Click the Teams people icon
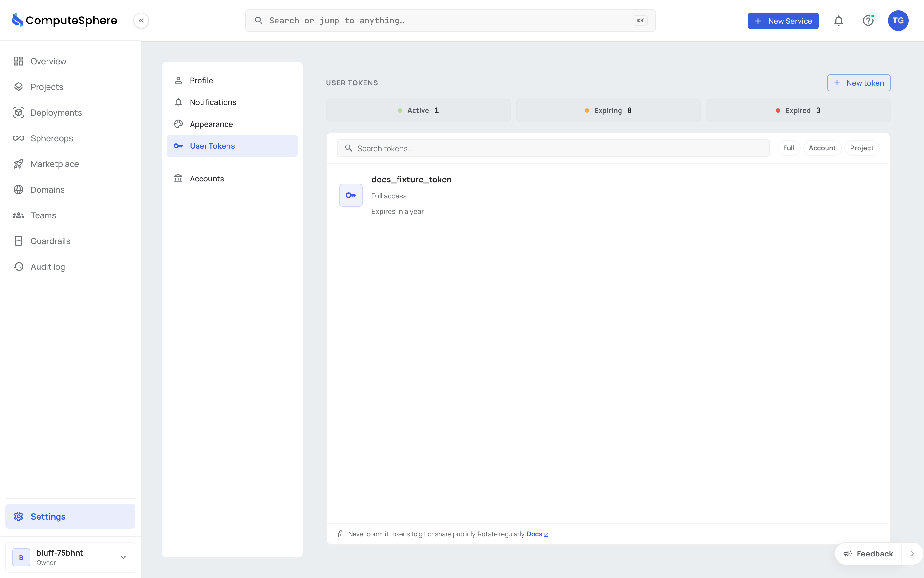This screenshot has width=924, height=578. (18, 215)
